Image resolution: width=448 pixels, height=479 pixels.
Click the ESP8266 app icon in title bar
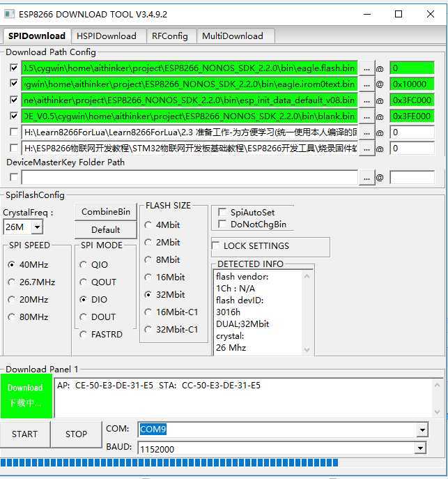click(x=9, y=14)
